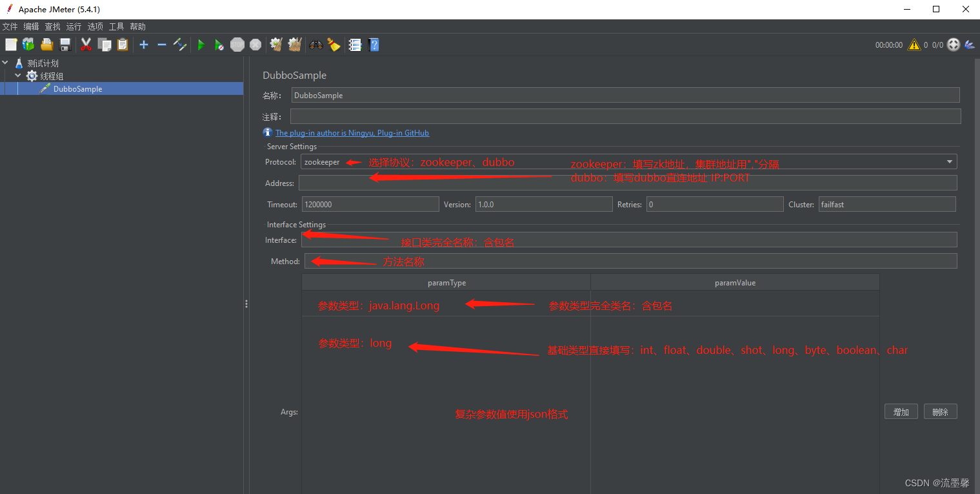Collapse the 测试计划 tree node
This screenshot has height=494, width=980.
tap(6, 63)
